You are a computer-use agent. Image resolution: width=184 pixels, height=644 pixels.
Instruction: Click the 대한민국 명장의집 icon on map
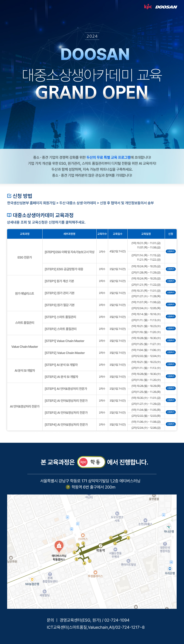tap(165, 544)
